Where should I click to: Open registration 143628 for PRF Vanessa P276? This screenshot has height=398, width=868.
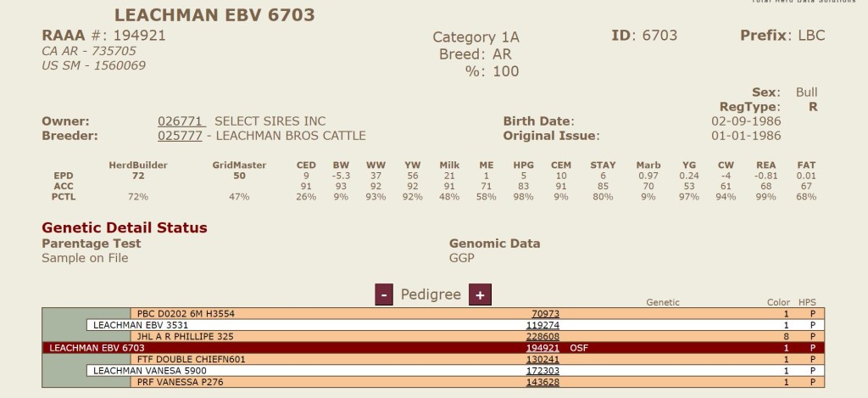pyautogui.click(x=542, y=382)
